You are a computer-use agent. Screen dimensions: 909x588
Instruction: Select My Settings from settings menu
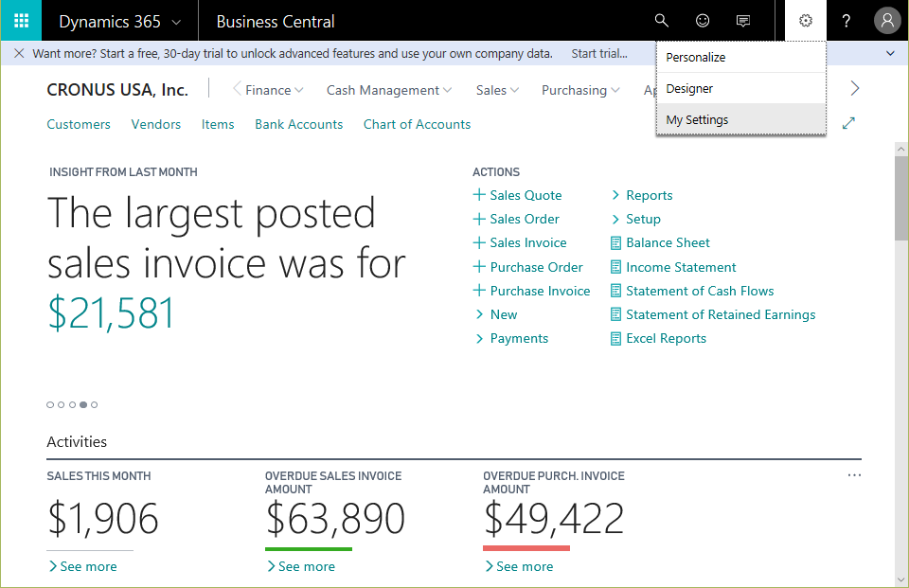[x=740, y=119]
